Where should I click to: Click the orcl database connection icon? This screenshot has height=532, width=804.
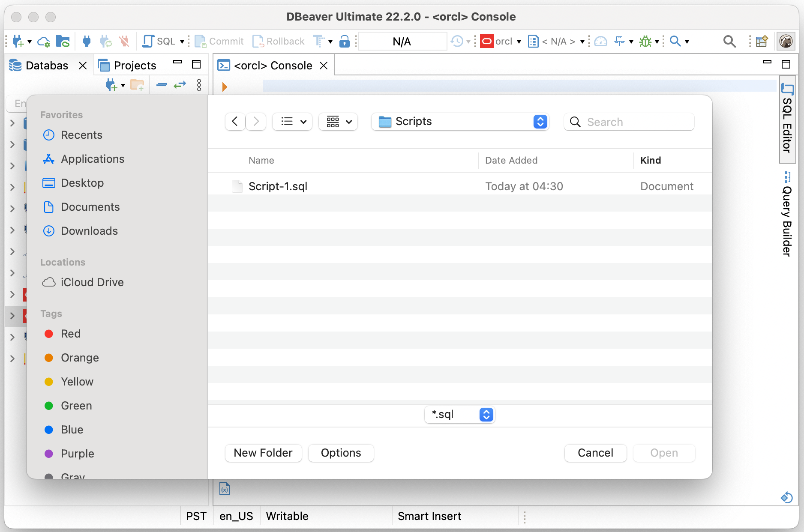(487, 41)
